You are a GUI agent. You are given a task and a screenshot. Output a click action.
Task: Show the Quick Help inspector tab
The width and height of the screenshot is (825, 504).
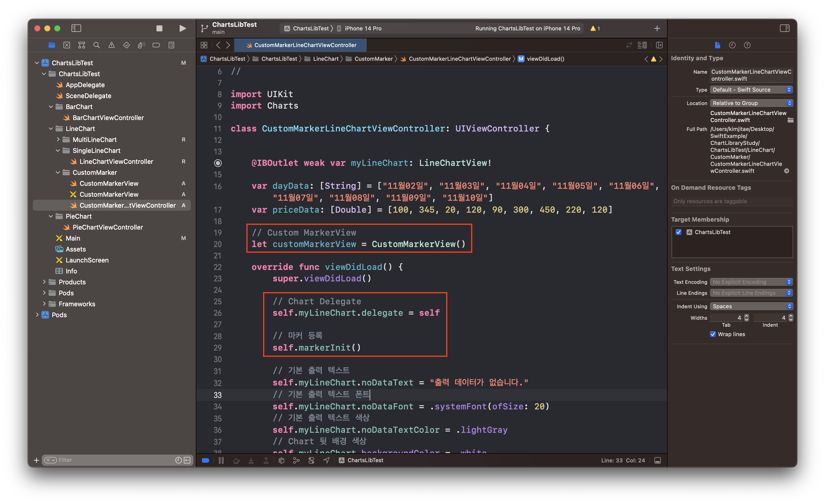click(747, 45)
